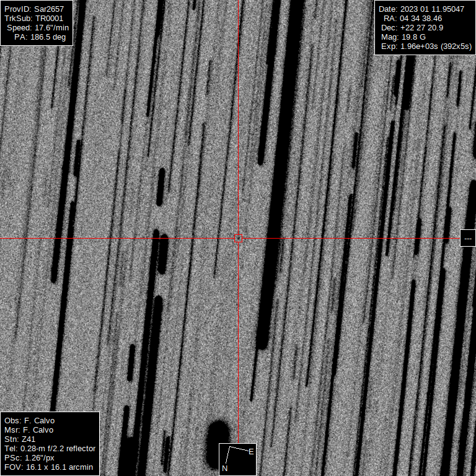Select the 'Stn: Z41' station code
The width and height of the screenshot is (476, 476).
tap(20, 439)
